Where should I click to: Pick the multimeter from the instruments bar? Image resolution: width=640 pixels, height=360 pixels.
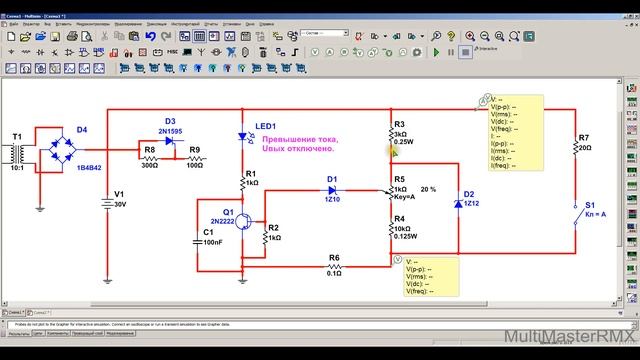(x=631, y=88)
